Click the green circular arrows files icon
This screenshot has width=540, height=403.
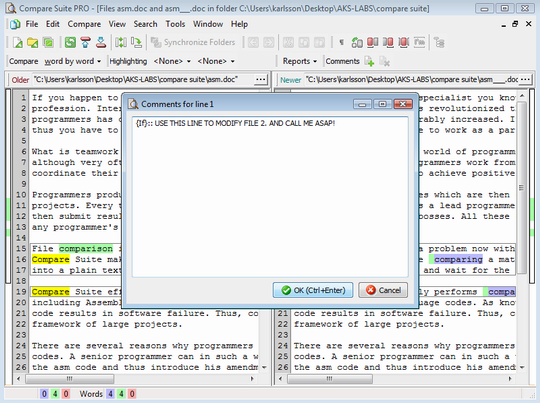[357, 42]
